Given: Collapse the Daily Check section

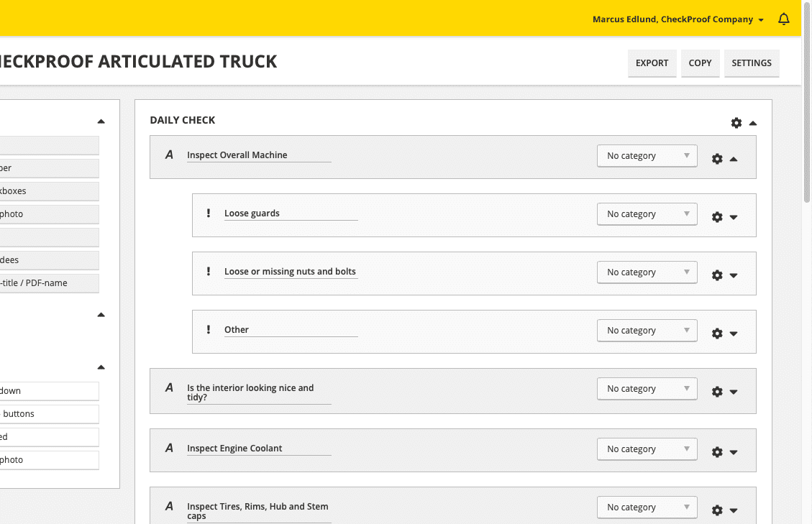Looking at the screenshot, I should pyautogui.click(x=753, y=123).
